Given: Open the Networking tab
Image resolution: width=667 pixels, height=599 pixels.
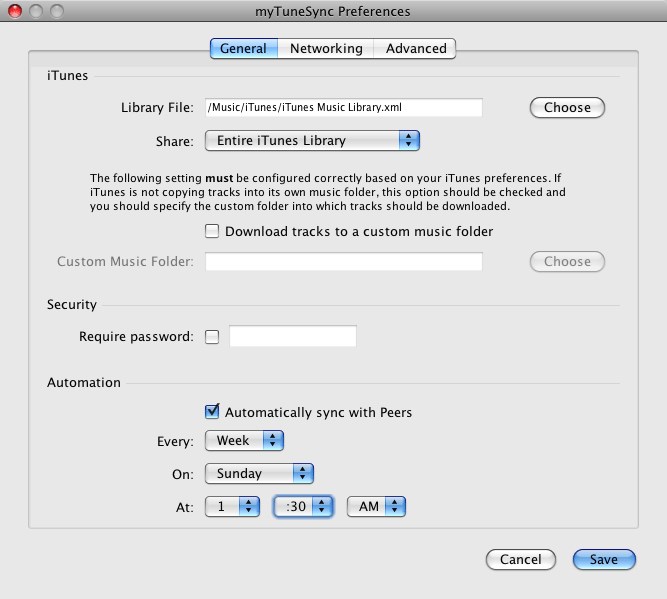Looking at the screenshot, I should [326, 48].
